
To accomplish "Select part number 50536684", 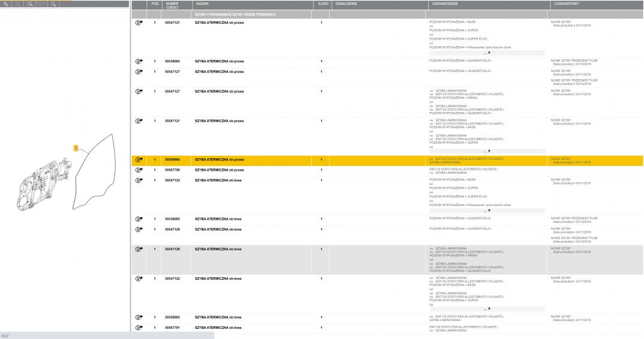I will [173, 62].
